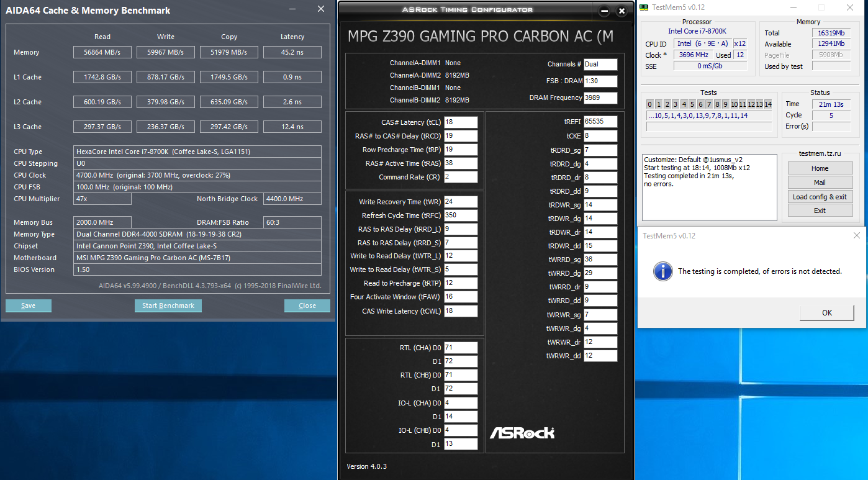Click the L1 Cache Read value 1742.8 GB/s
This screenshot has width=868, height=480.
click(x=102, y=78)
